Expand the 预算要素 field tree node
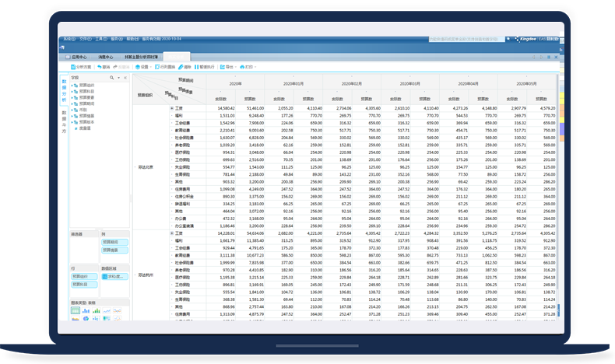The width and height of the screenshot is (615, 364). (72, 97)
